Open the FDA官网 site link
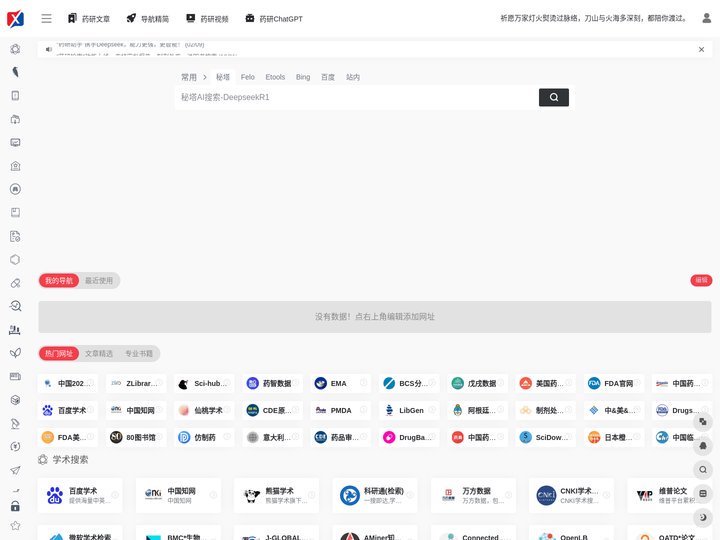 (x=613, y=383)
